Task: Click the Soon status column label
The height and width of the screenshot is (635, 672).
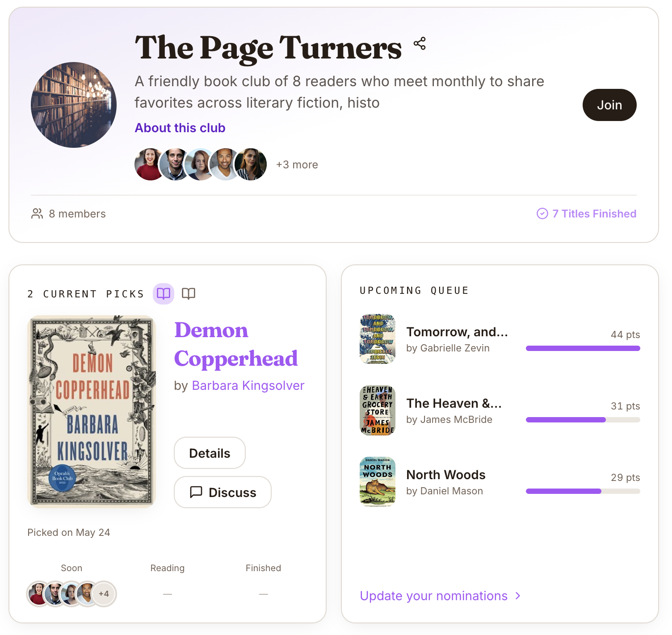Action: pyautogui.click(x=71, y=568)
